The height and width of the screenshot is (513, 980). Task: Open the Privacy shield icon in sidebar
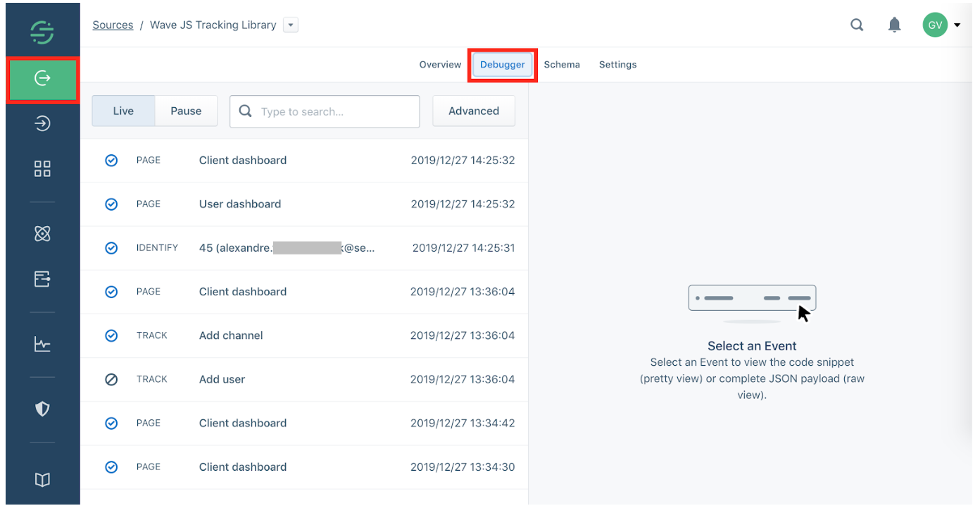tap(42, 409)
